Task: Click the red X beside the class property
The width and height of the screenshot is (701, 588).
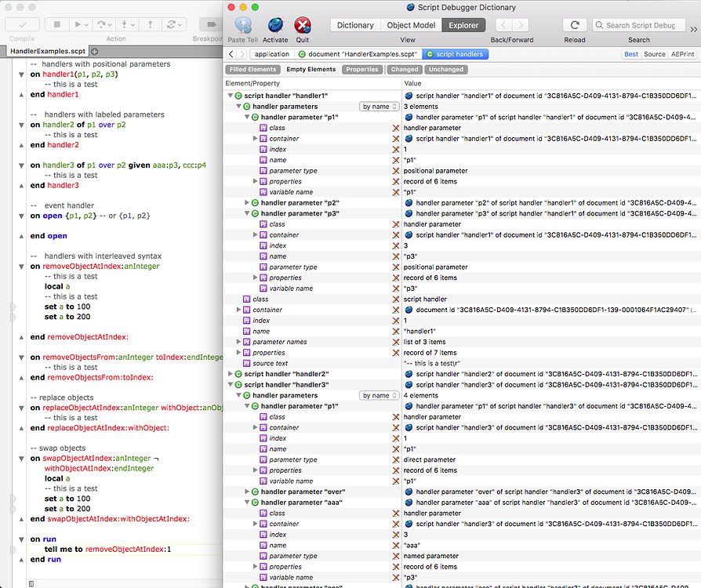Action: pos(395,128)
